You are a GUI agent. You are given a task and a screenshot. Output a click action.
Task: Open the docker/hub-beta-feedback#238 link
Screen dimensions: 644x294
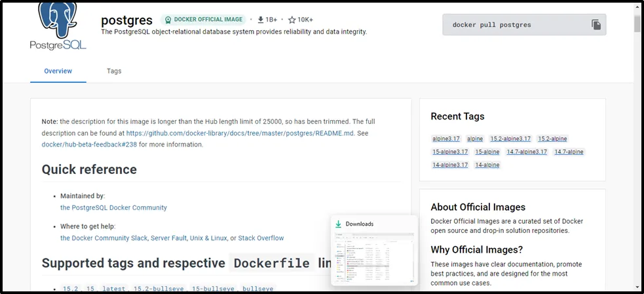[x=89, y=144]
